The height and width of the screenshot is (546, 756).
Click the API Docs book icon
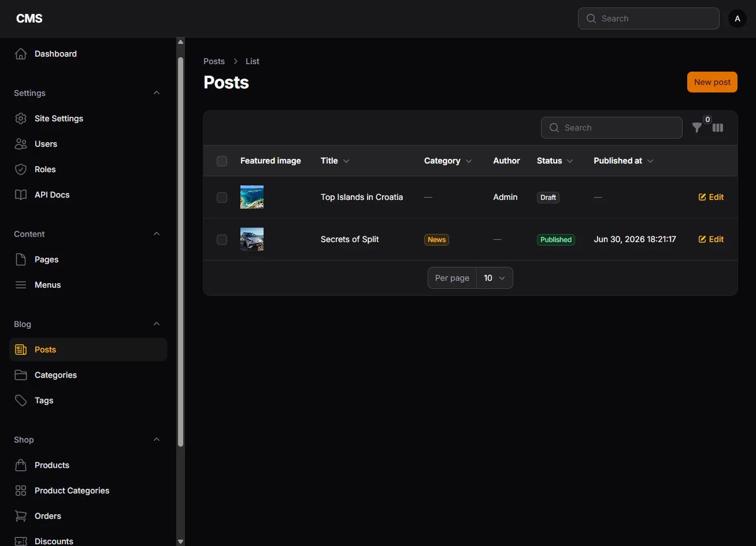click(x=21, y=195)
